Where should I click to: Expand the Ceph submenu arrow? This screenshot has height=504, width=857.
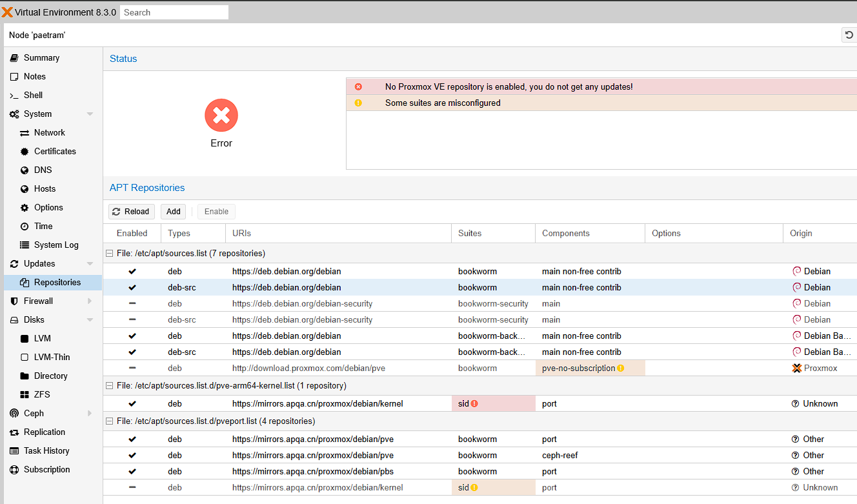(x=90, y=413)
